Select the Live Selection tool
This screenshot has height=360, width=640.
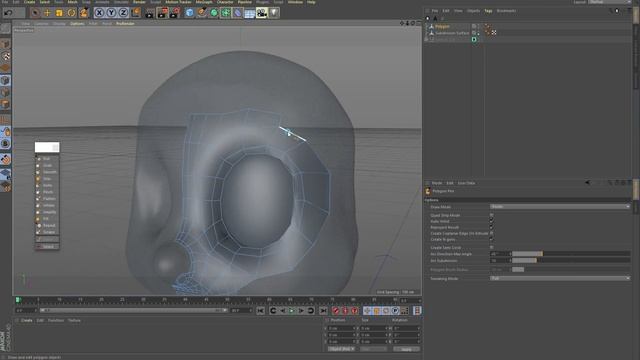(x=36, y=13)
